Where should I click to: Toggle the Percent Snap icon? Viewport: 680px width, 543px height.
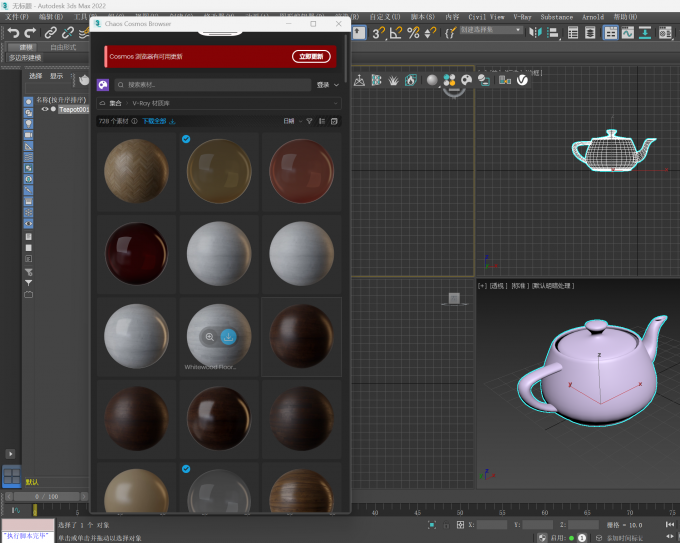[x=413, y=33]
